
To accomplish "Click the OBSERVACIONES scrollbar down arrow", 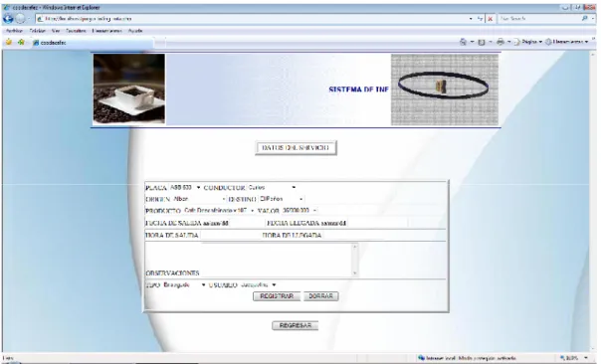I will [355, 273].
